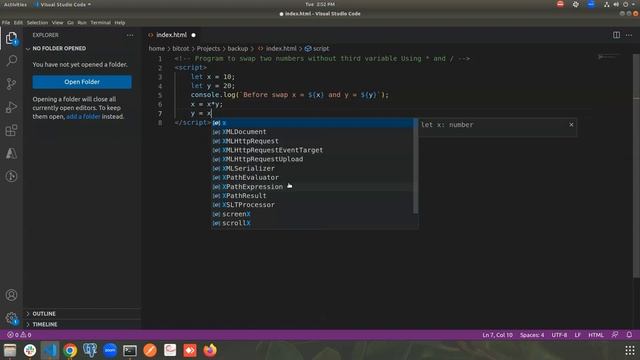Click HTML language mode in status bar
Viewport: 640px width, 360px height.
click(596, 335)
